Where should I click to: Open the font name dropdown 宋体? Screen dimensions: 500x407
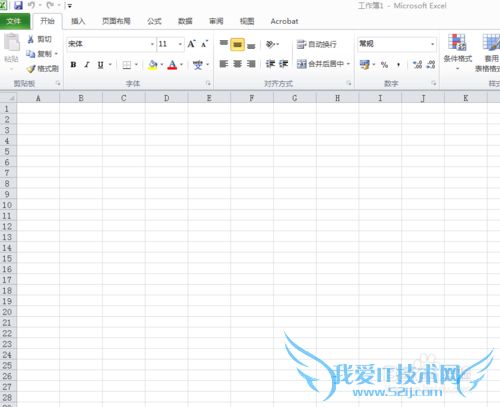point(152,44)
